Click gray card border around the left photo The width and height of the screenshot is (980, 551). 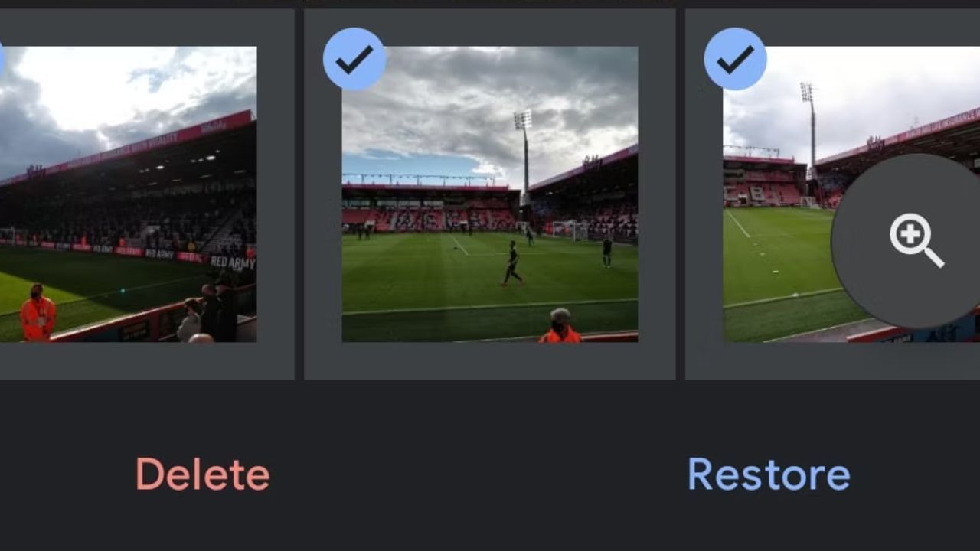(x=147, y=360)
